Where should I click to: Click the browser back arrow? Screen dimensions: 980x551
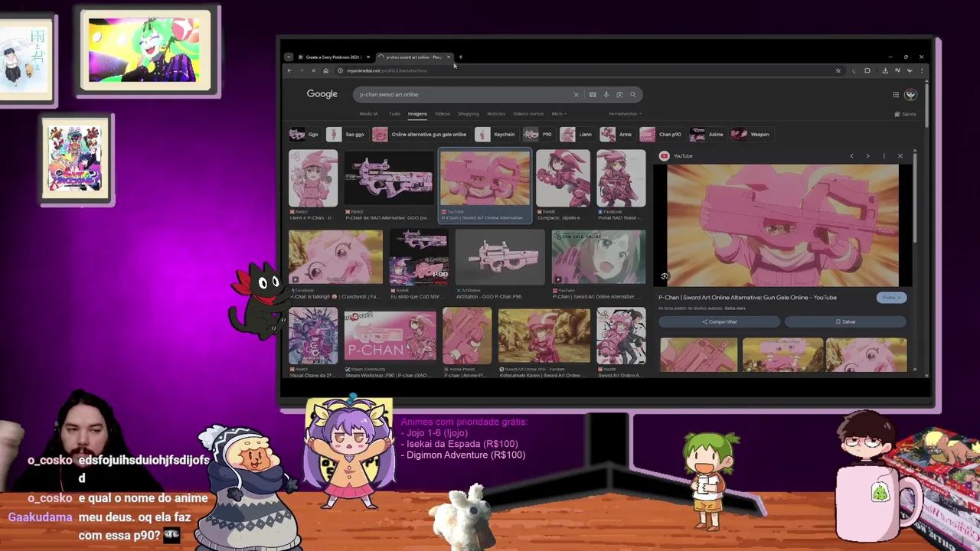(289, 70)
